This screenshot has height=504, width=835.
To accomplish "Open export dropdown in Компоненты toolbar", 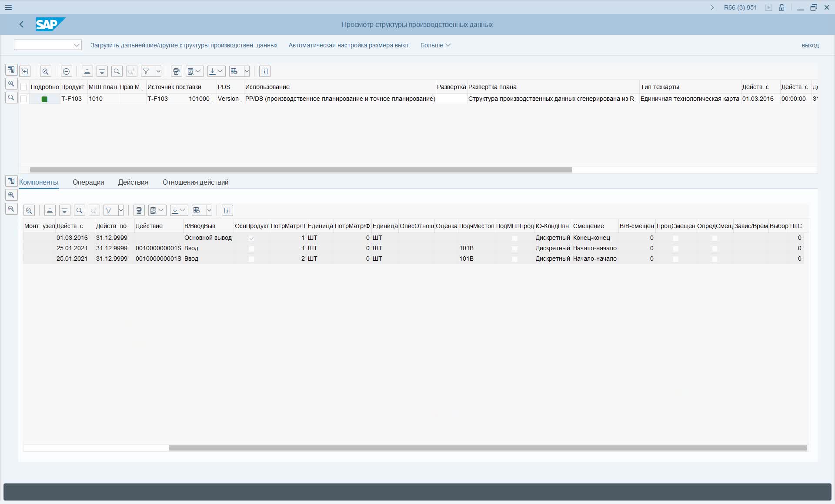I will pos(179,210).
